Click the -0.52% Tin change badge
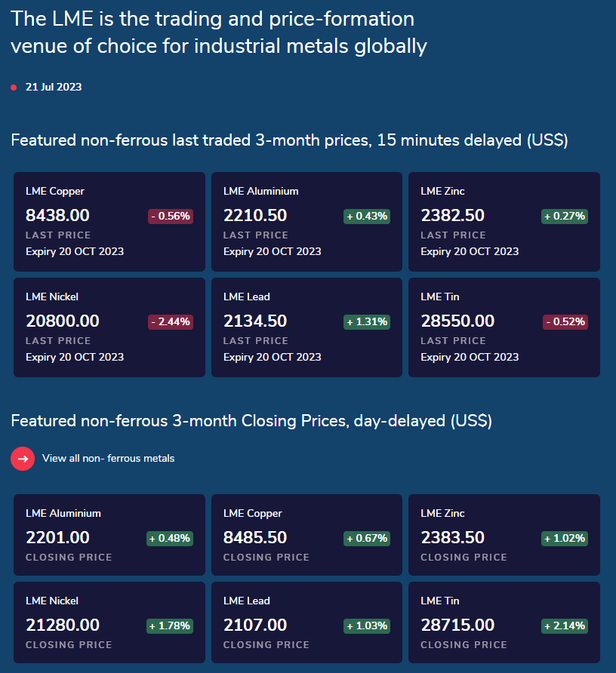Screen dimensions: 616x673 click(565, 322)
